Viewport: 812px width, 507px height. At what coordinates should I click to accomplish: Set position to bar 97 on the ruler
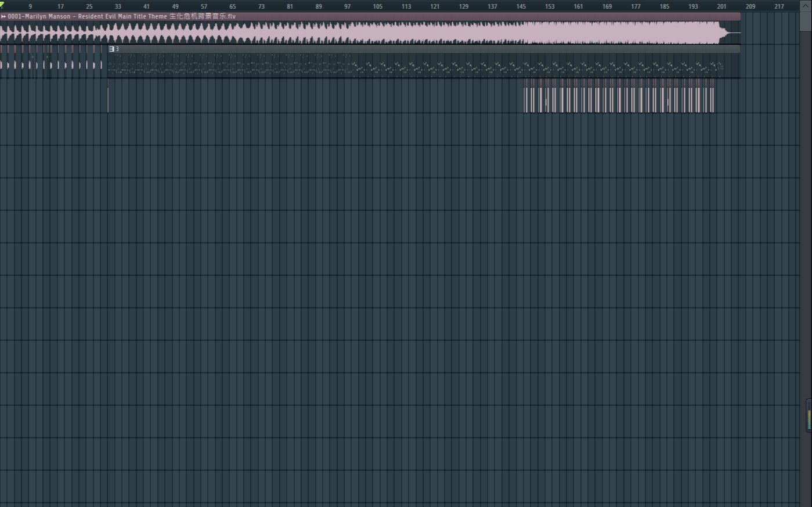348,6
